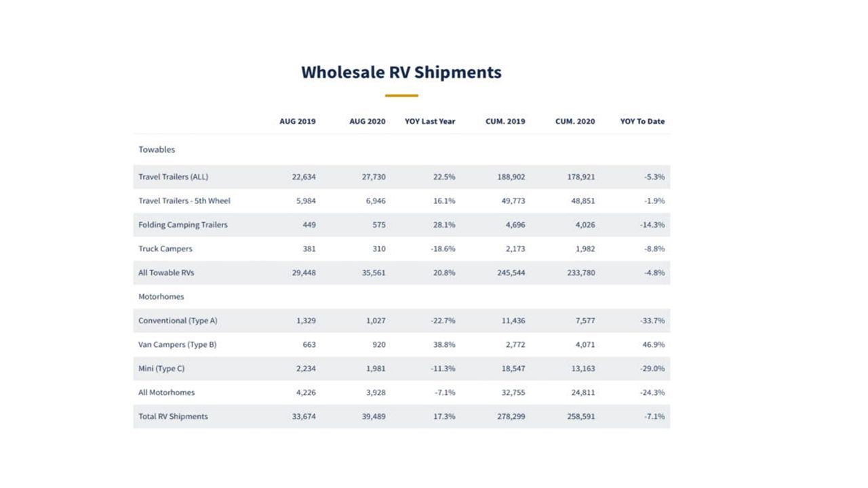Click the Towables section label
Viewport: 868px width, 488px height.
pyautogui.click(x=157, y=149)
